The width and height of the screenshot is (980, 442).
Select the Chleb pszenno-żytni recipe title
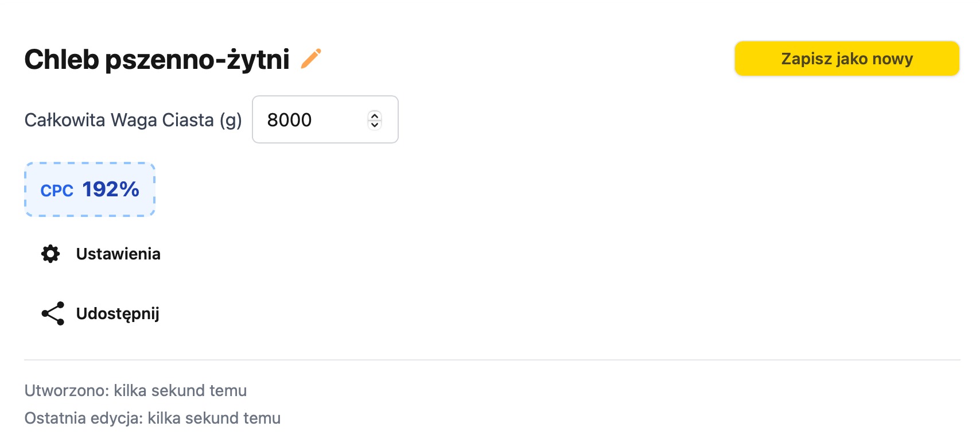pos(157,59)
